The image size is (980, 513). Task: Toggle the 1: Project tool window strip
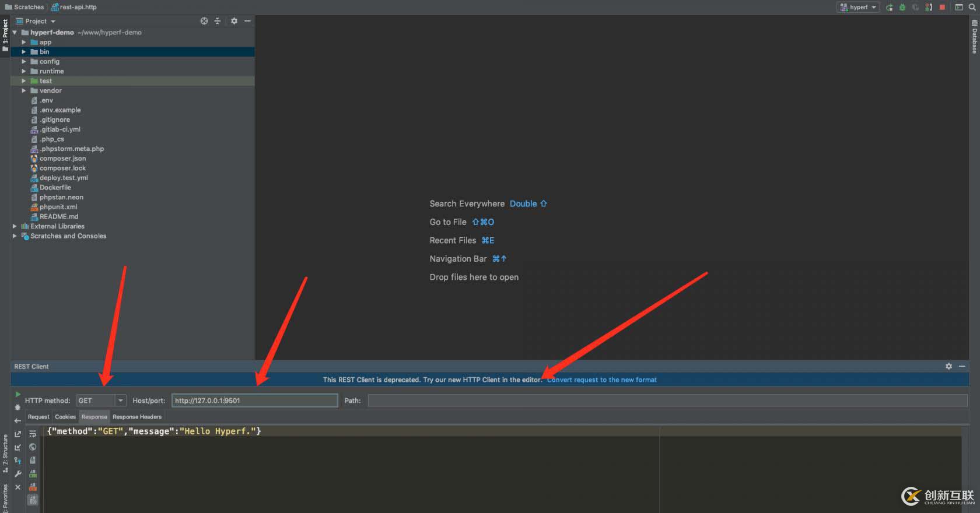(5, 35)
